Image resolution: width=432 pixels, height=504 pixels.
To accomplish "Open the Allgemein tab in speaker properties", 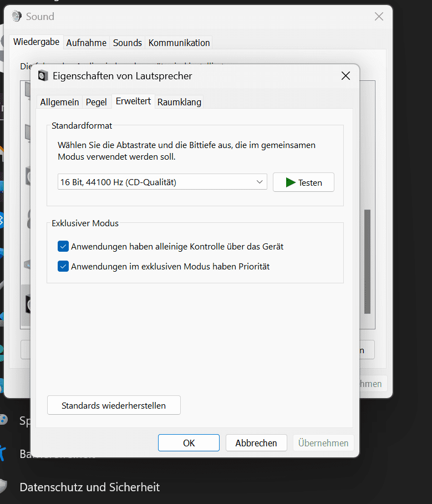I will click(59, 102).
